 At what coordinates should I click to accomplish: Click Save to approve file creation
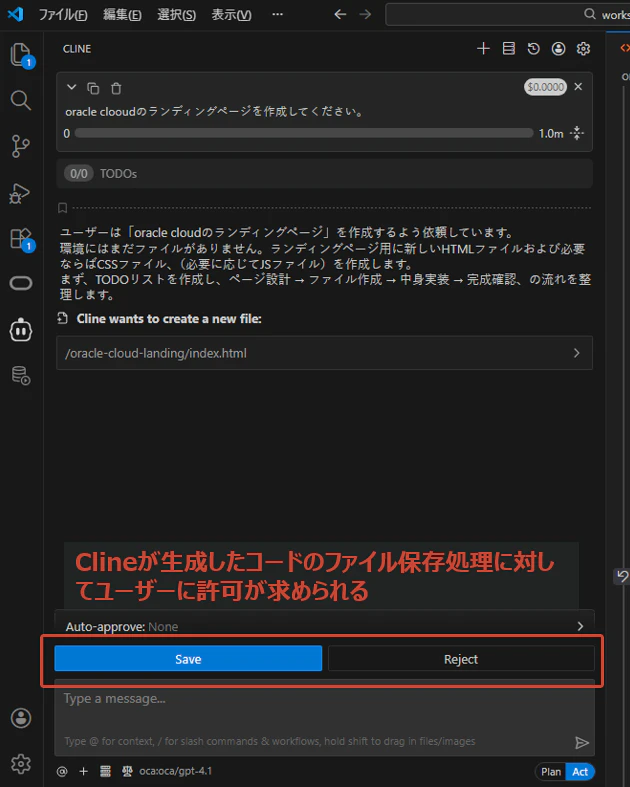click(188, 659)
